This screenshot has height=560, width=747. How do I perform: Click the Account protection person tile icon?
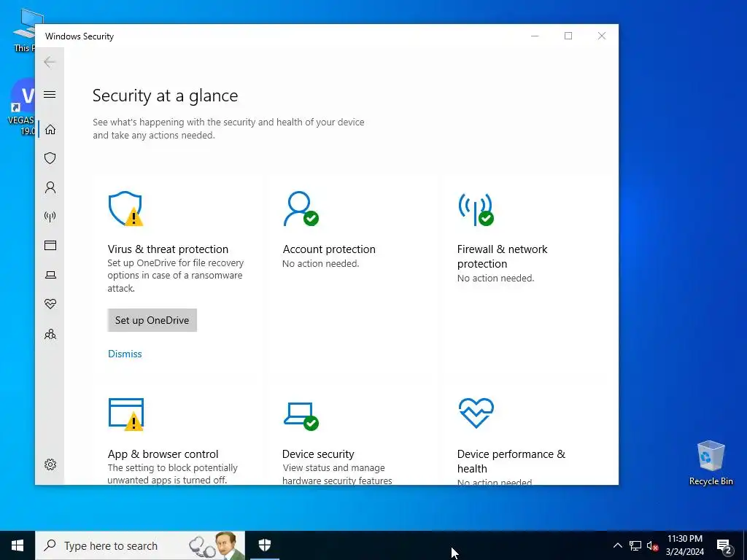[301, 209]
